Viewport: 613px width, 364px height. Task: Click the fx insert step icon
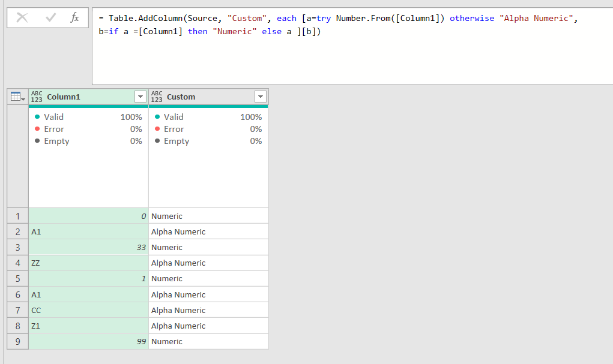[74, 17]
